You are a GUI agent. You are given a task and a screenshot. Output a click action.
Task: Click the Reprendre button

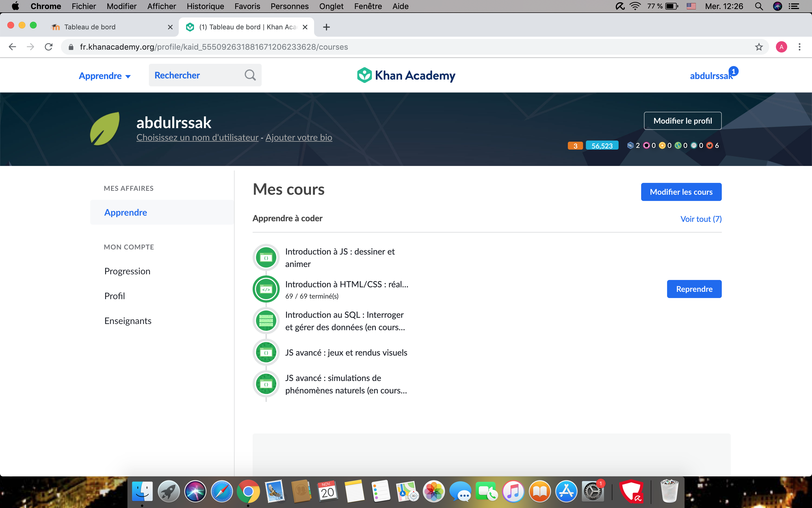tap(694, 289)
